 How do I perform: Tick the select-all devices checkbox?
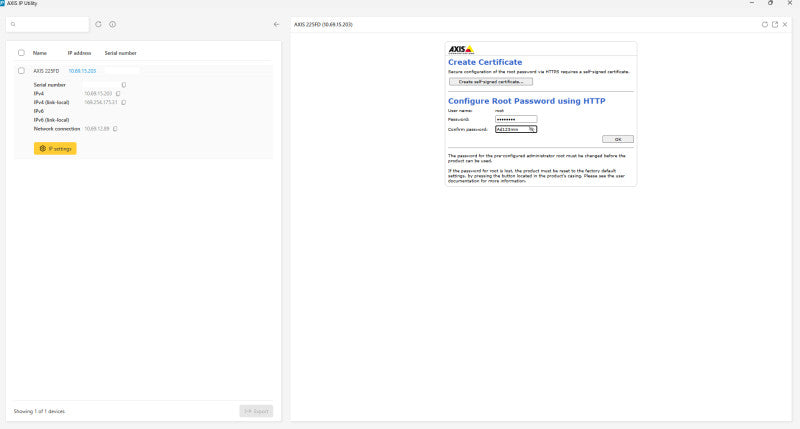21,53
